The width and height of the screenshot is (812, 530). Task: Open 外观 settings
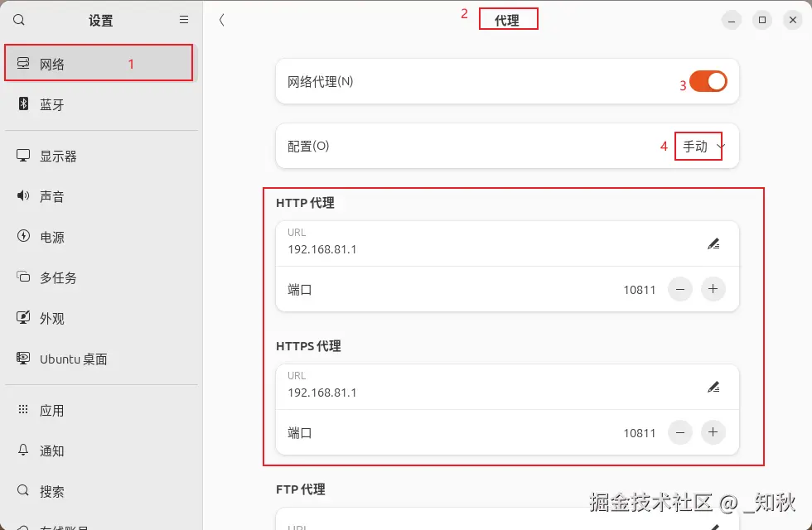pyautogui.click(x=101, y=318)
